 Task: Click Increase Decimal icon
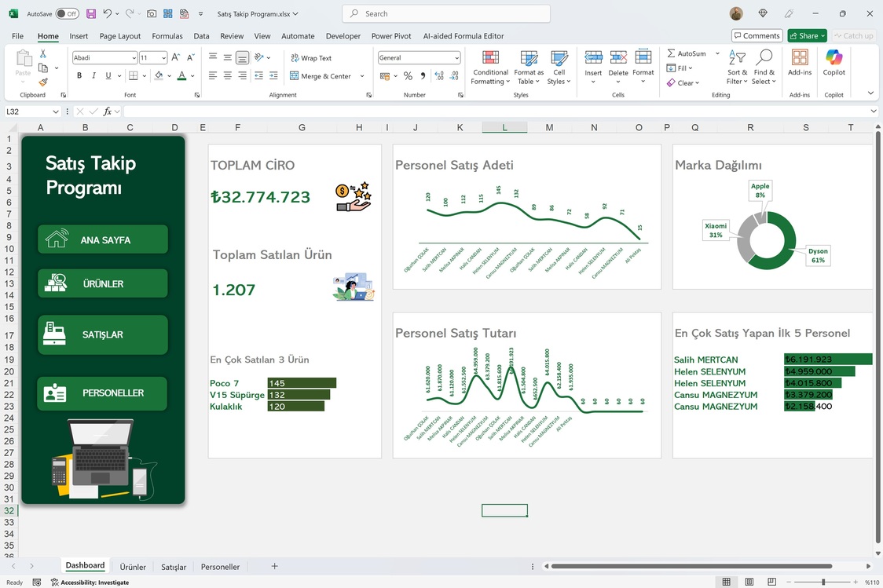pos(438,76)
